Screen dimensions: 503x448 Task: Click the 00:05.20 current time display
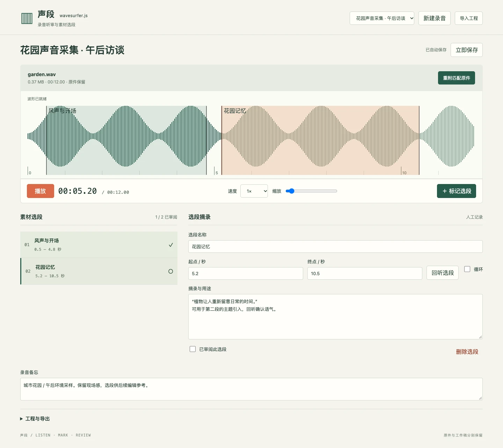[x=78, y=191]
